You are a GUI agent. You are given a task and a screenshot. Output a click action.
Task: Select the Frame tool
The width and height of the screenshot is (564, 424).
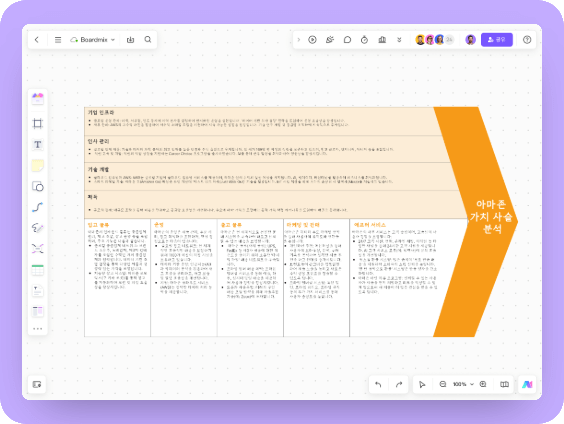[x=37, y=123]
